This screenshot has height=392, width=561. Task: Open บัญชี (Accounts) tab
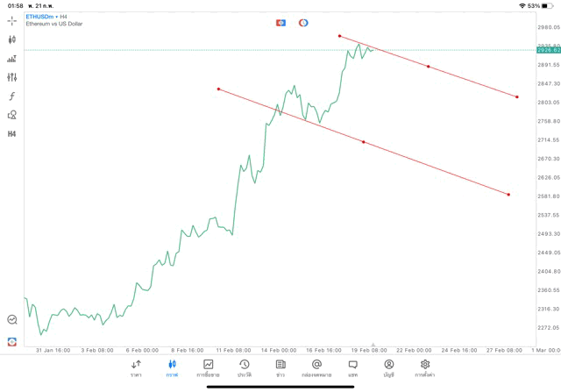pyautogui.click(x=388, y=367)
